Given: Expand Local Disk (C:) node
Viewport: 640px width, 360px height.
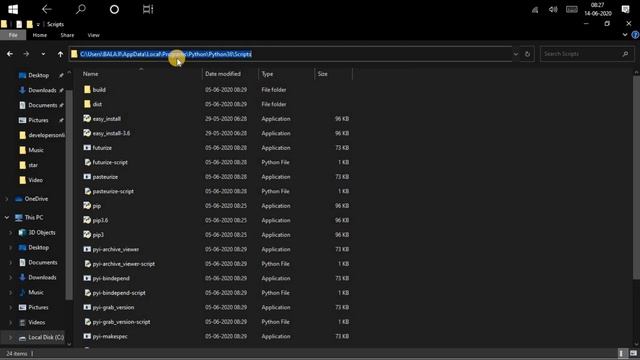Looking at the screenshot, I should point(11,338).
